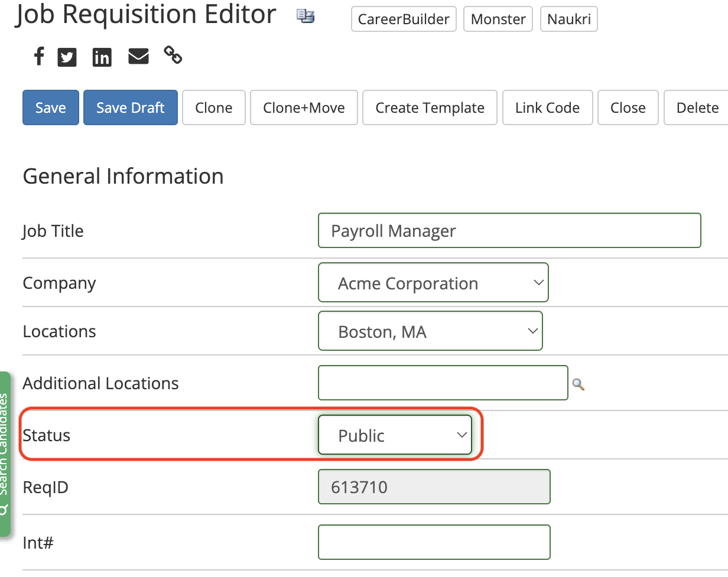Viewport: 728px width, 577px height.
Task: Delete the Payroll Manager requisition
Action: click(697, 107)
